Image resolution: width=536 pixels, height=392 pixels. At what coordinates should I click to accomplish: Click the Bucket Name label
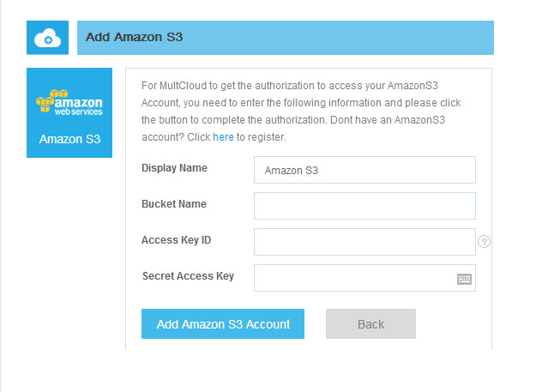click(x=173, y=204)
